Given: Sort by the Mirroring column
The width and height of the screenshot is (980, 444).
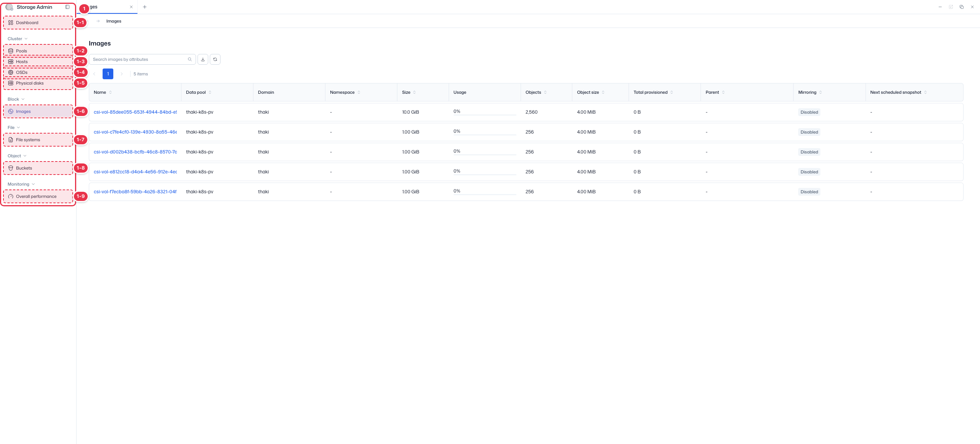Looking at the screenshot, I should [x=821, y=92].
